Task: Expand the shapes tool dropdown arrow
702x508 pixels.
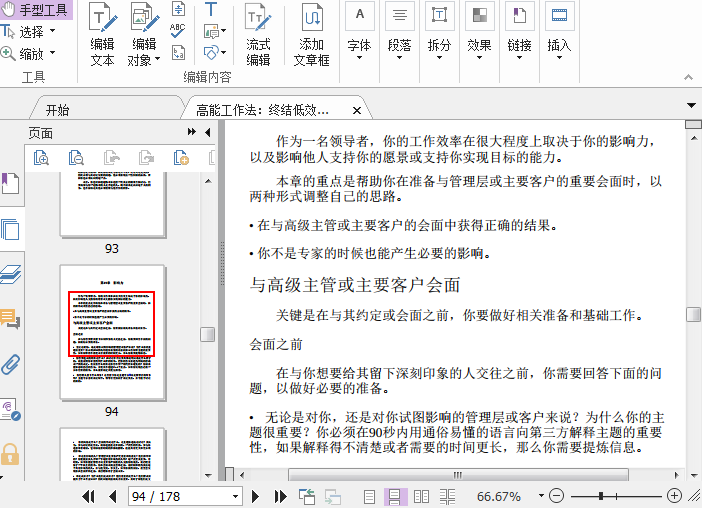Action: coord(223,53)
